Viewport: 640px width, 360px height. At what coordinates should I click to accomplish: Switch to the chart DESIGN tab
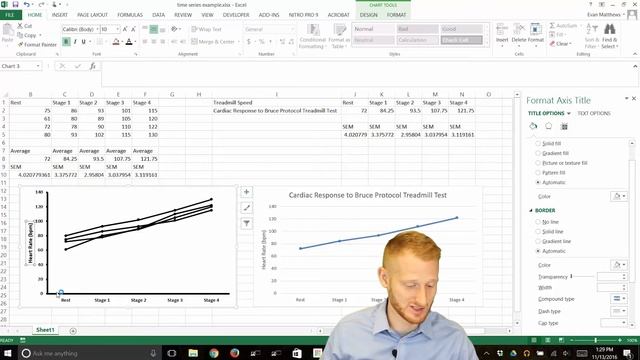[x=369, y=15]
